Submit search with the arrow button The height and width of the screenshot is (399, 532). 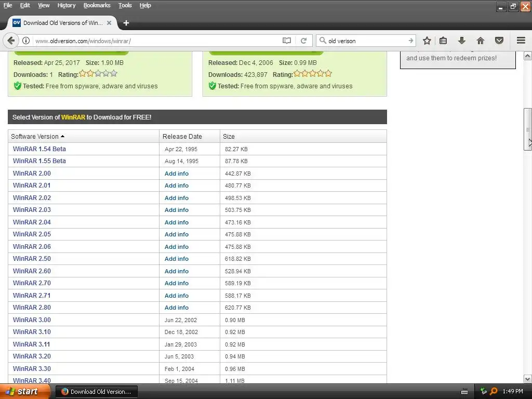410,41
